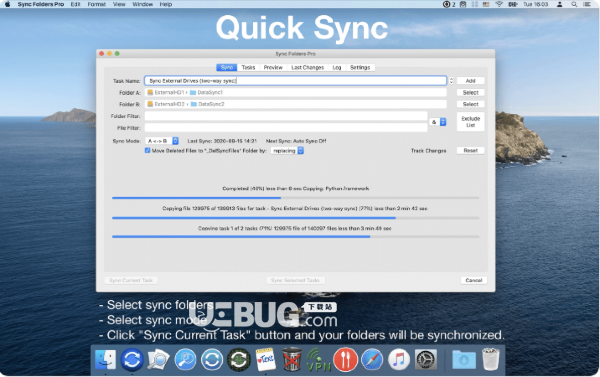Open the Sync Mode A<->B dropdown
600x377 pixels.
(x=162, y=141)
